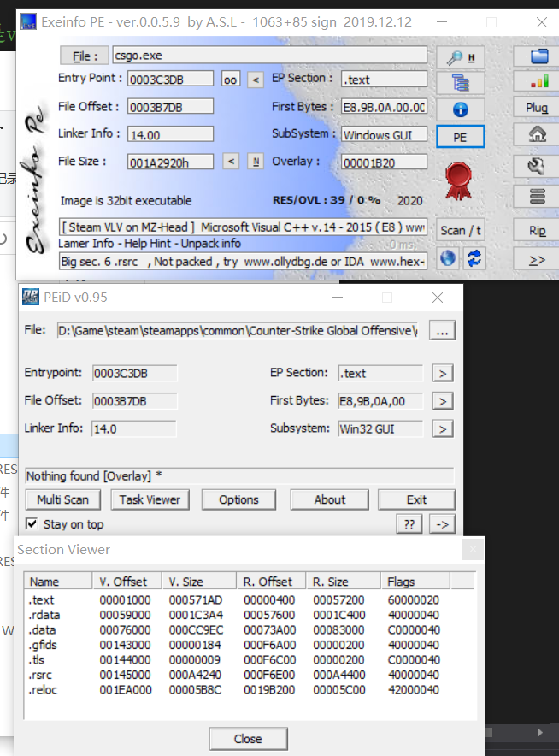
Task: Click the red ribbon seal icon
Action: coord(458,180)
